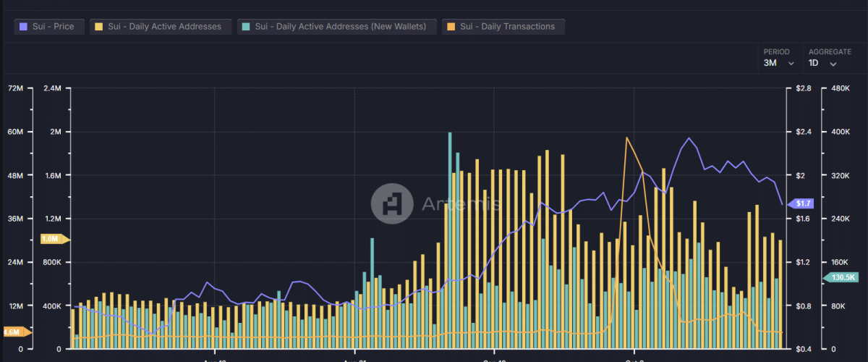Click the yellow 1.0M axis marker
The height and width of the screenshot is (362, 868).
52,239
